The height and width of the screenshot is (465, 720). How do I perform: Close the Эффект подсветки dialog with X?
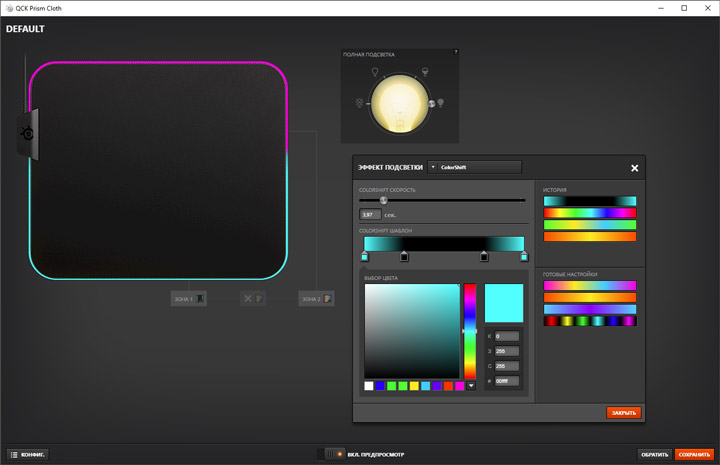tap(635, 168)
